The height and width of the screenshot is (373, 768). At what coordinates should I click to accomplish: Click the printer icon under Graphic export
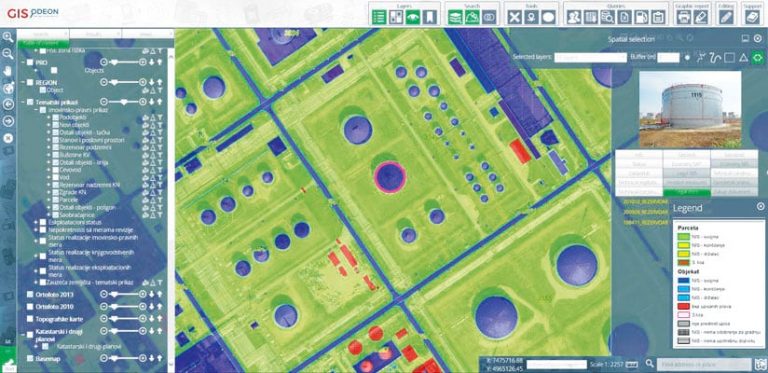coord(684,17)
